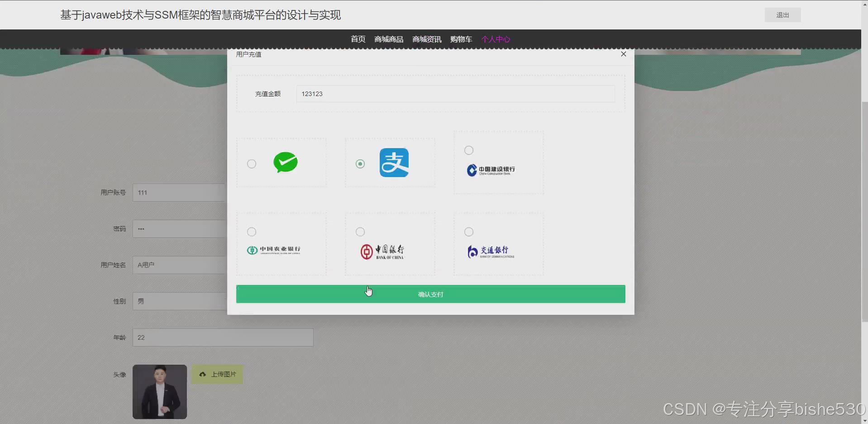Image resolution: width=868 pixels, height=424 pixels.
Task: Click the China Construction Bank logo
Action: [491, 170]
